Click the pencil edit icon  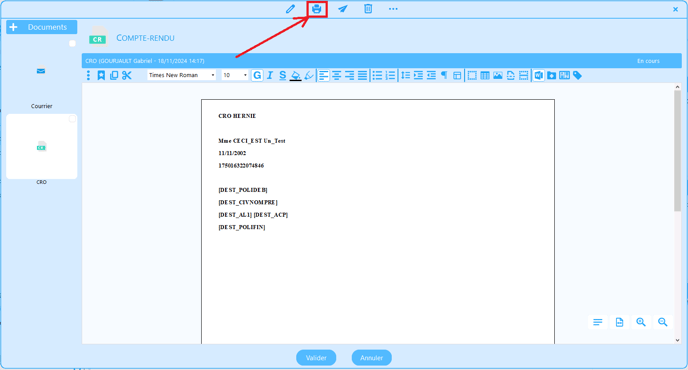(290, 9)
